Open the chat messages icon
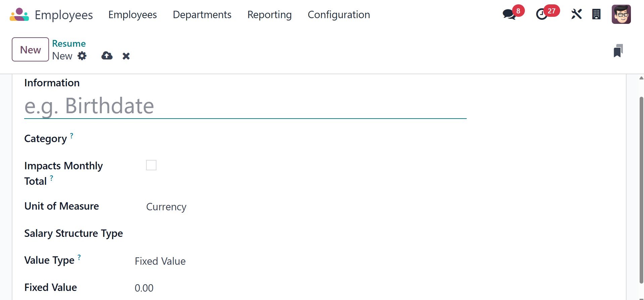Viewport: 644px width, 300px height. (509, 14)
